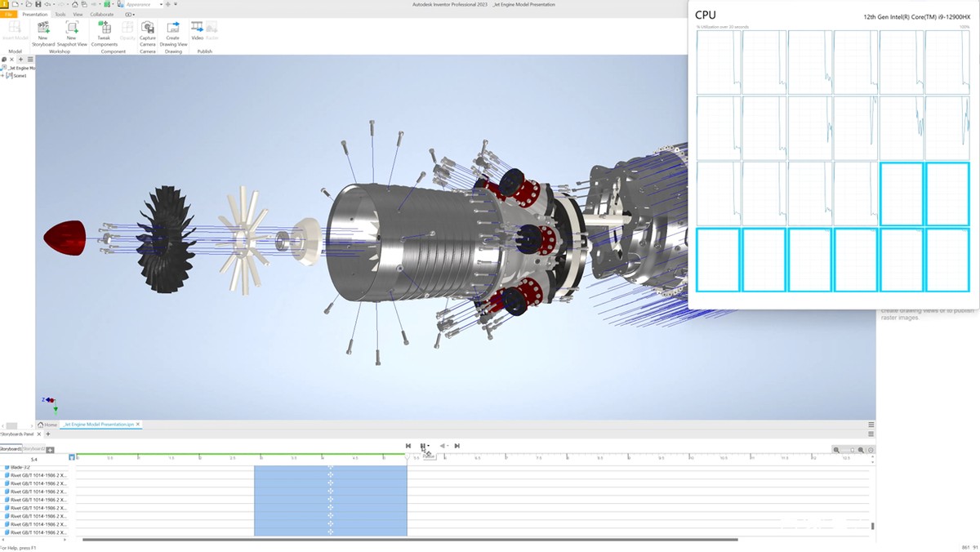Click the New Storyboard tool
The height and width of the screenshot is (552, 980).
[43, 33]
